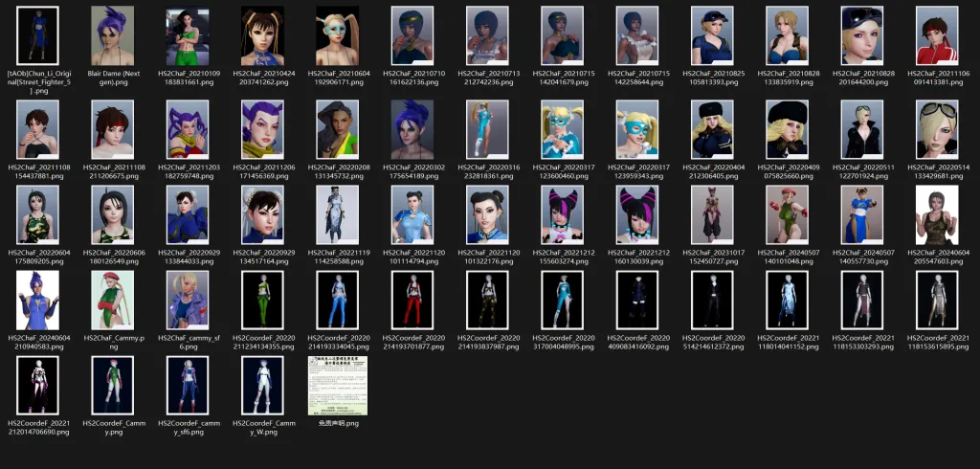Click thumbnail HS2ChaF_20210825105813393.png
The image size is (980, 469).
pyautogui.click(x=712, y=35)
